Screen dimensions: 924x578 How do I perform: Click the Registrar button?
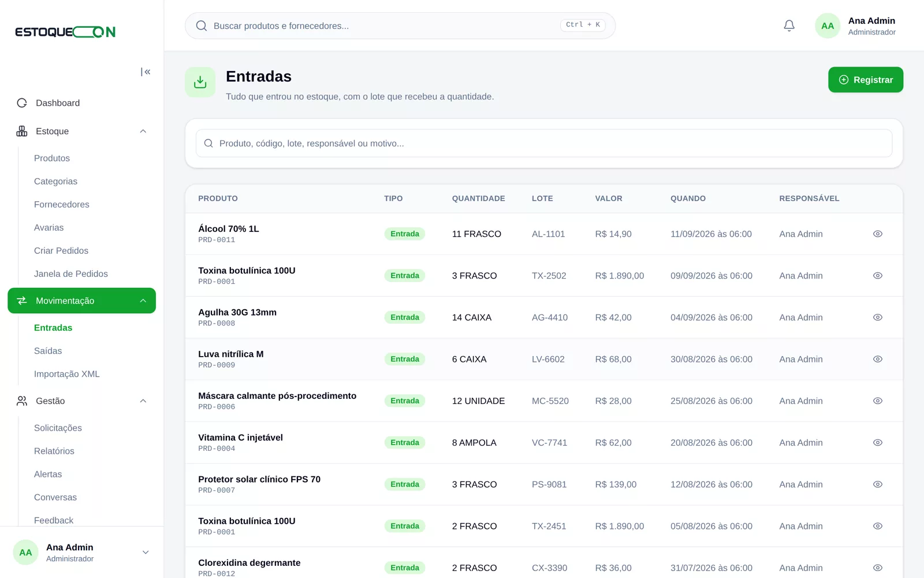(x=866, y=80)
